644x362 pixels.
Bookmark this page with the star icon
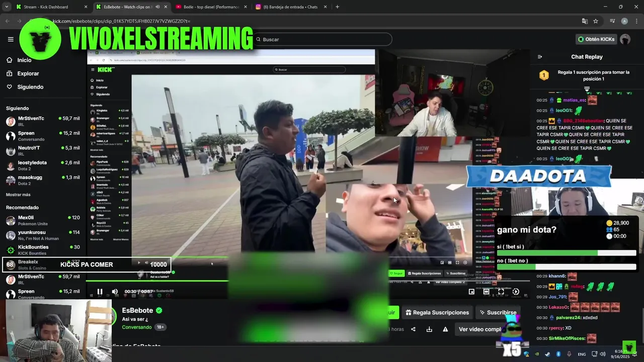596,21
